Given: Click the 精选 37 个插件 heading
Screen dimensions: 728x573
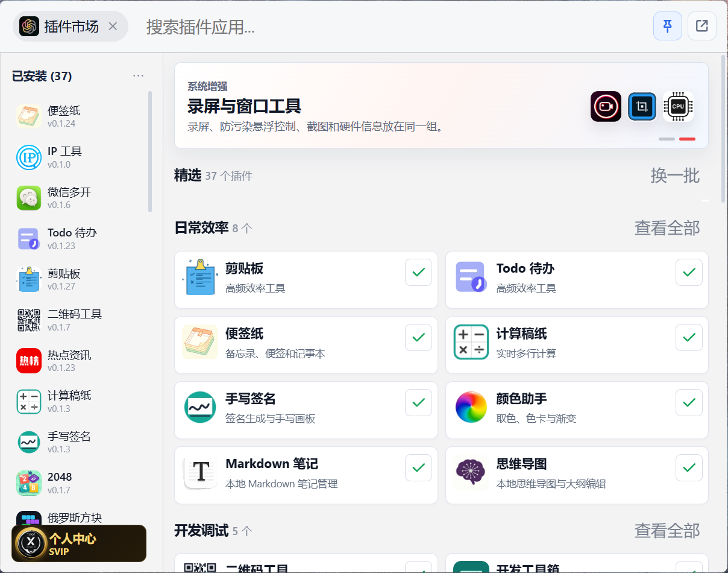Looking at the screenshot, I should tap(213, 176).
